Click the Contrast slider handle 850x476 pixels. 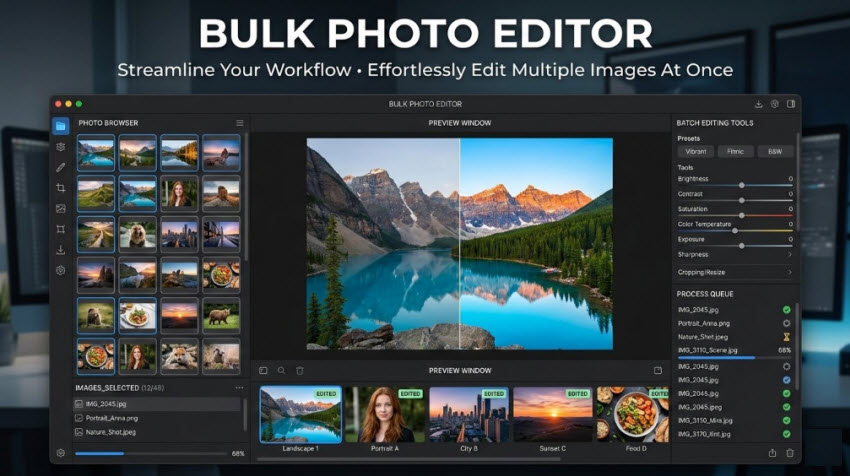coord(742,201)
